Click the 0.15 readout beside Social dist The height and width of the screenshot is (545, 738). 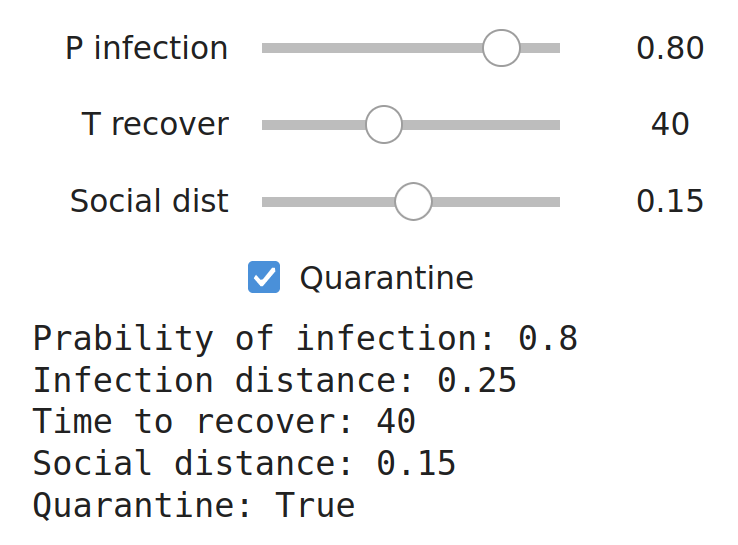670,201
